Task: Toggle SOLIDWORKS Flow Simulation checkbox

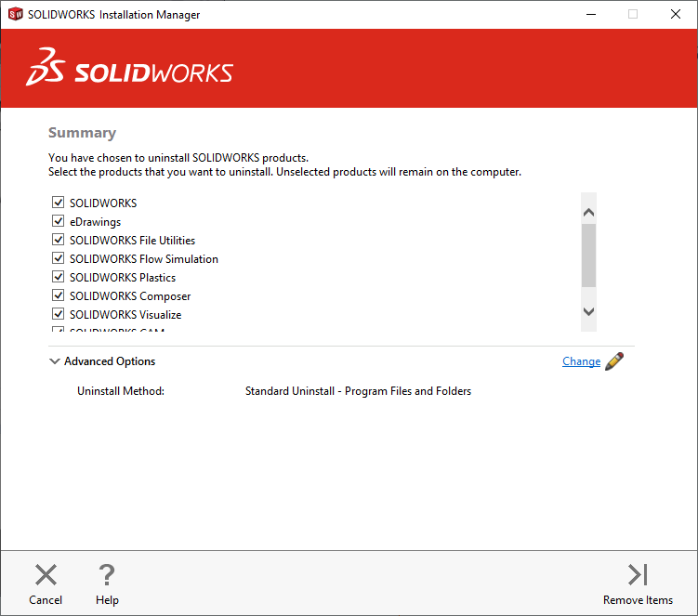Action: pos(58,258)
